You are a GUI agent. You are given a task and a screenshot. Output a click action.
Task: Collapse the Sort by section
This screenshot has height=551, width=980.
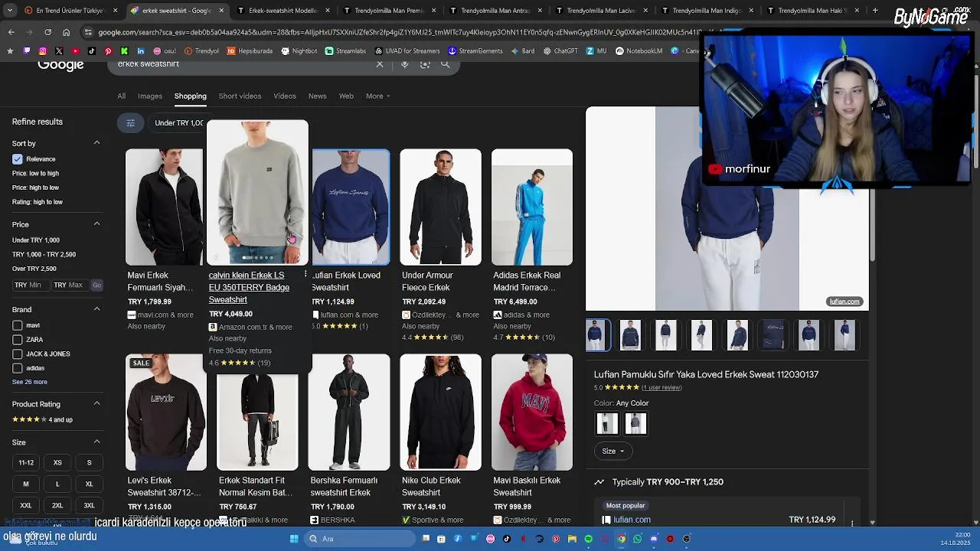pyautogui.click(x=96, y=143)
